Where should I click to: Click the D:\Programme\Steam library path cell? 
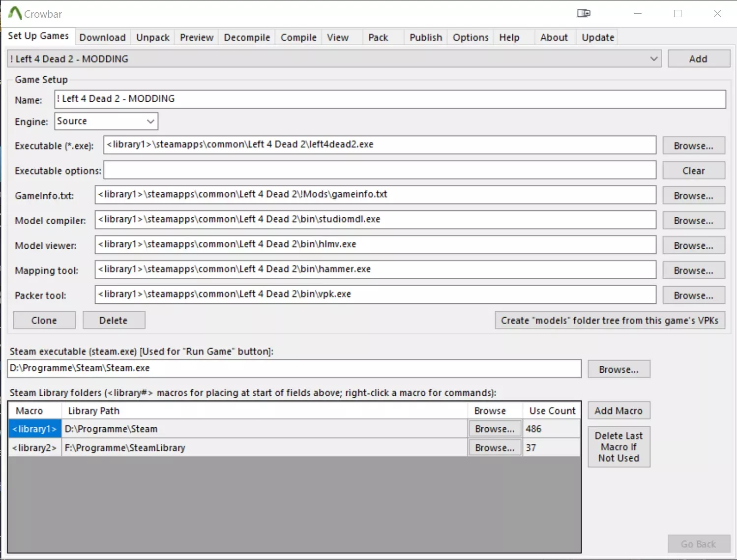click(x=265, y=429)
